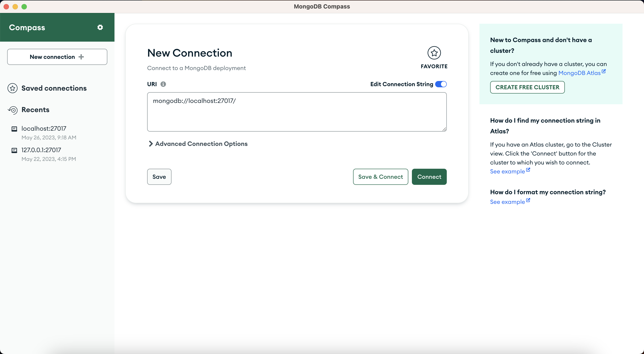Click the URI info icon

pos(163,84)
